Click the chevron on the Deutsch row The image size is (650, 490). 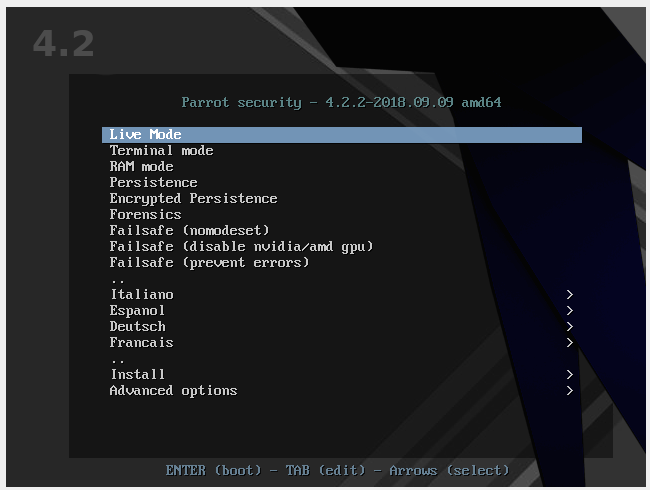(569, 327)
